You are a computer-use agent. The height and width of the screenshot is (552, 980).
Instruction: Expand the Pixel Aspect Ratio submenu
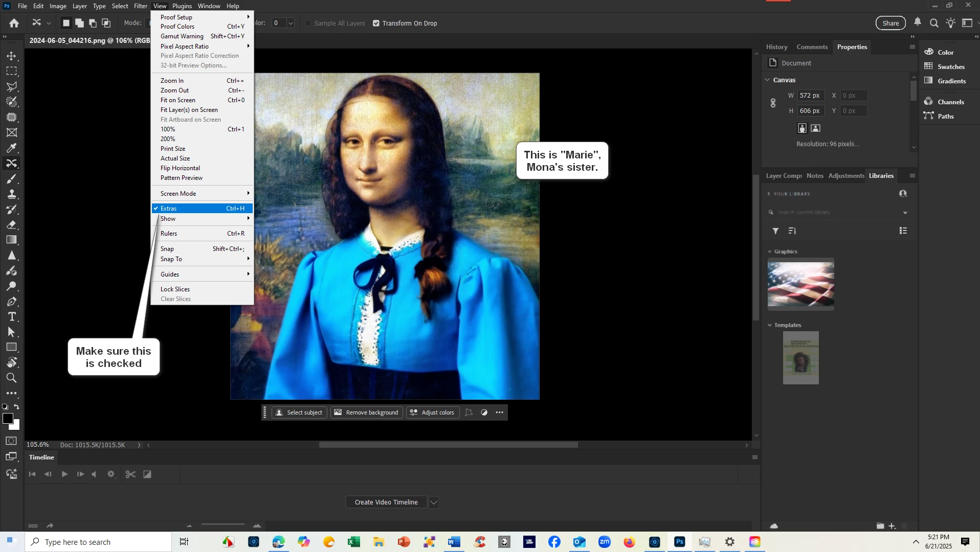(x=203, y=47)
